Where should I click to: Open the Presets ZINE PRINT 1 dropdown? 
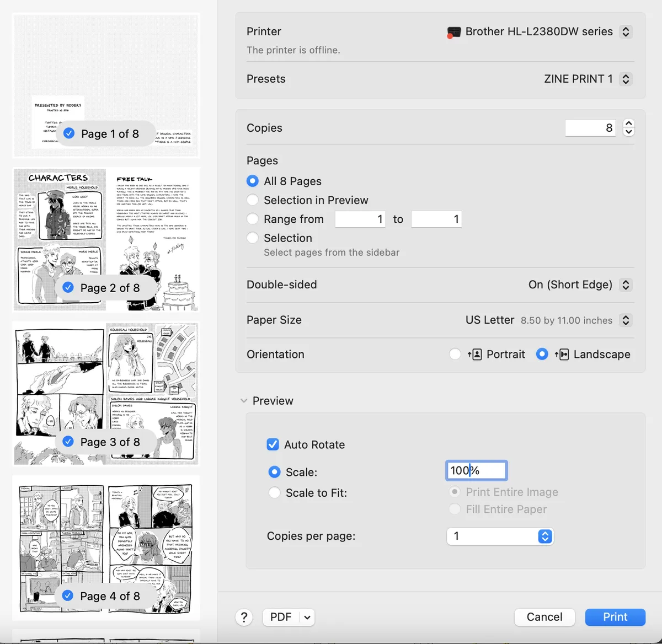[x=626, y=79]
